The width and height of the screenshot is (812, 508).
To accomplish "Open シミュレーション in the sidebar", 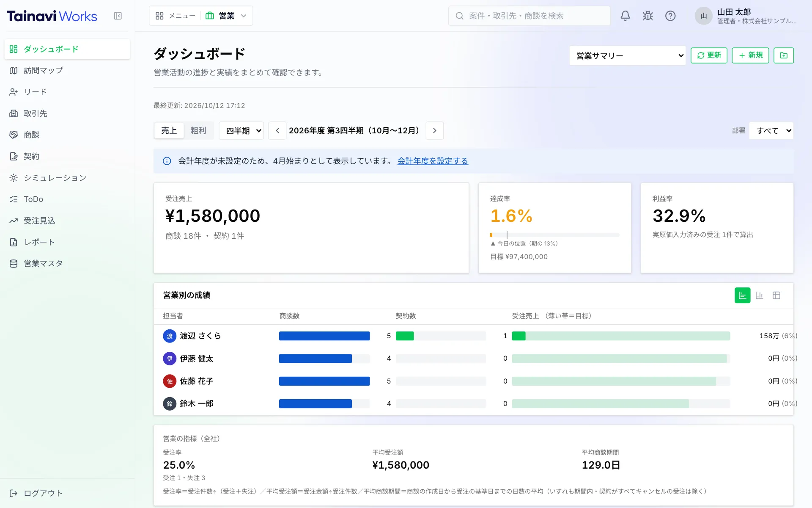I will [x=67, y=178].
